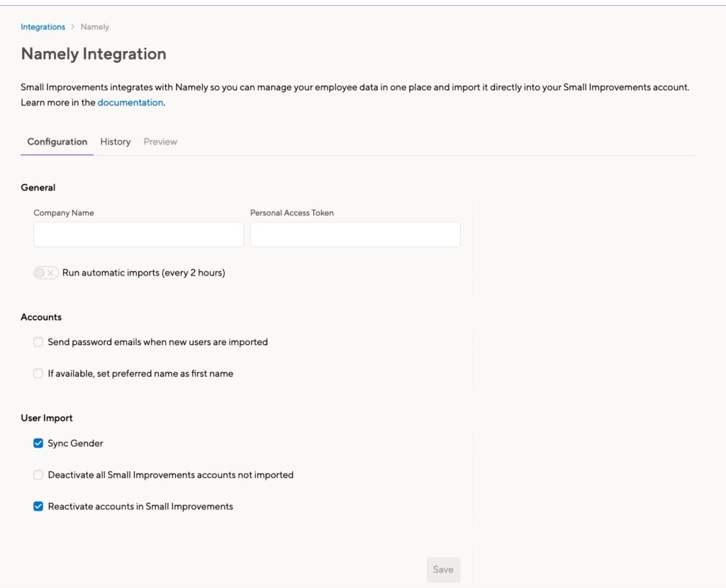726x588 pixels.
Task: Check Send password emails for new users
Action: [38, 342]
